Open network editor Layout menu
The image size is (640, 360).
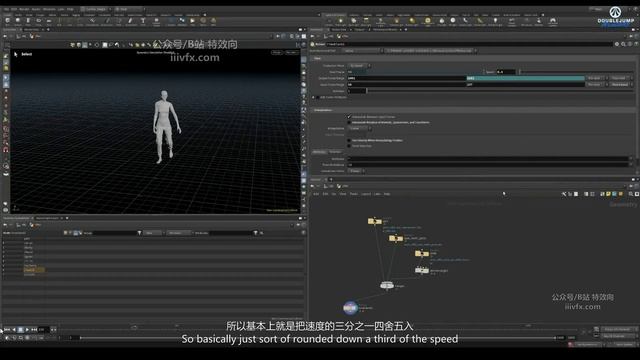tap(366, 194)
